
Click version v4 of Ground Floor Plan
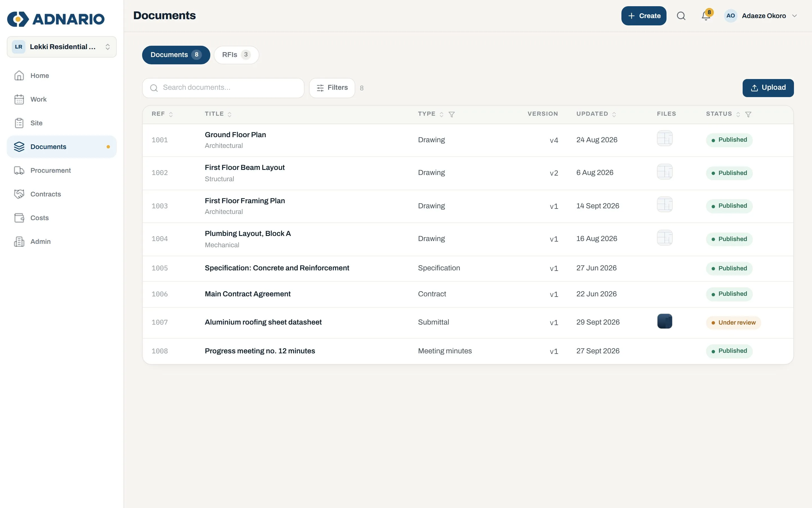(x=554, y=140)
